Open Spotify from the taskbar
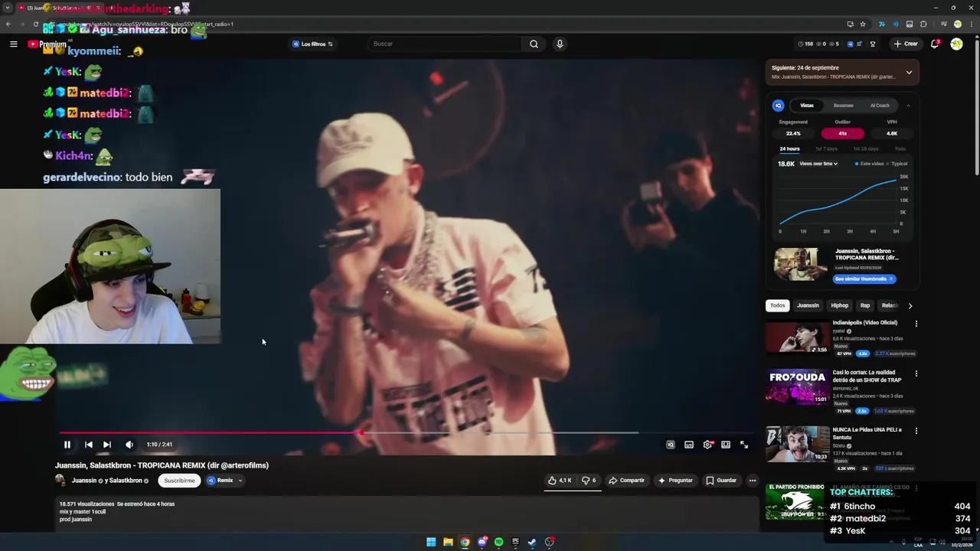The image size is (980, 551). click(x=498, y=542)
